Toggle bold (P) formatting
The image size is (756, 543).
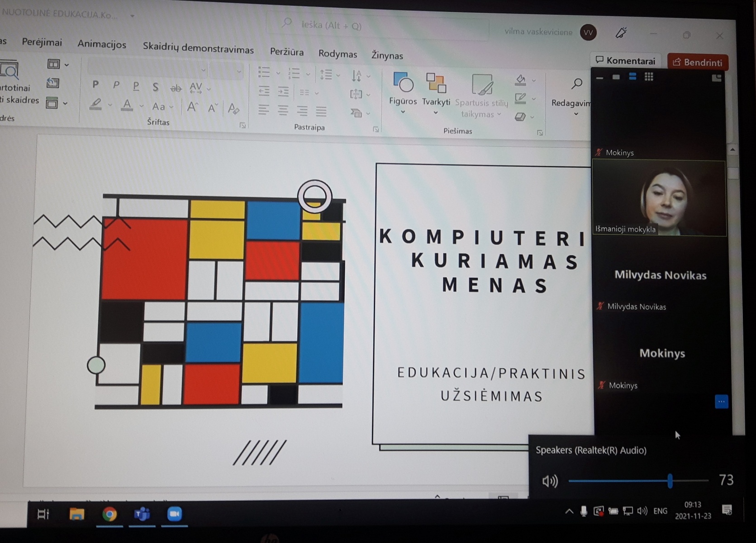(x=95, y=84)
